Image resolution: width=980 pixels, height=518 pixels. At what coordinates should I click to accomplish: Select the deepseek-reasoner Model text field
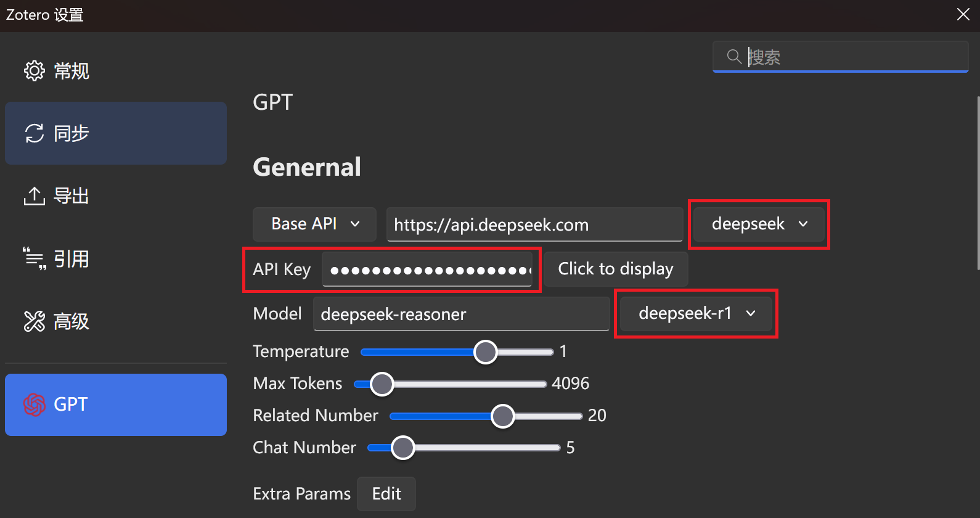coord(461,314)
